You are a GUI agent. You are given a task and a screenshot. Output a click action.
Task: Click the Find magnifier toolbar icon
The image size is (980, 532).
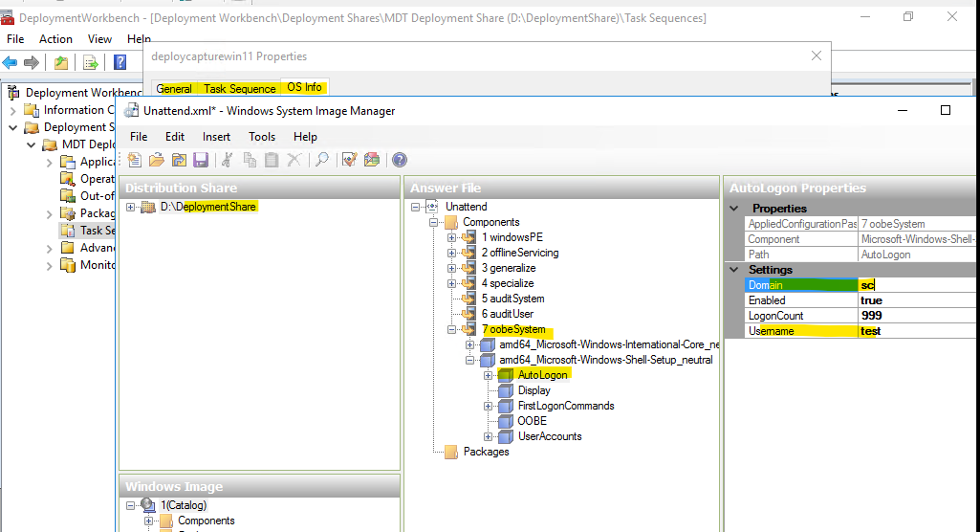point(322,160)
